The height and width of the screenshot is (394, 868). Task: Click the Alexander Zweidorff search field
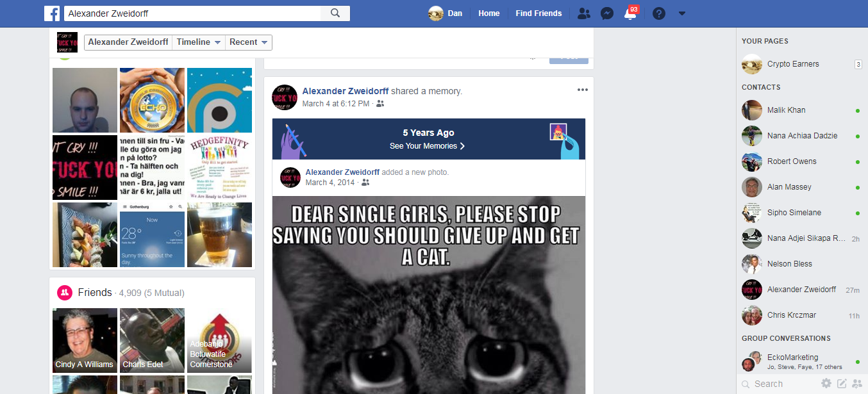pos(192,13)
